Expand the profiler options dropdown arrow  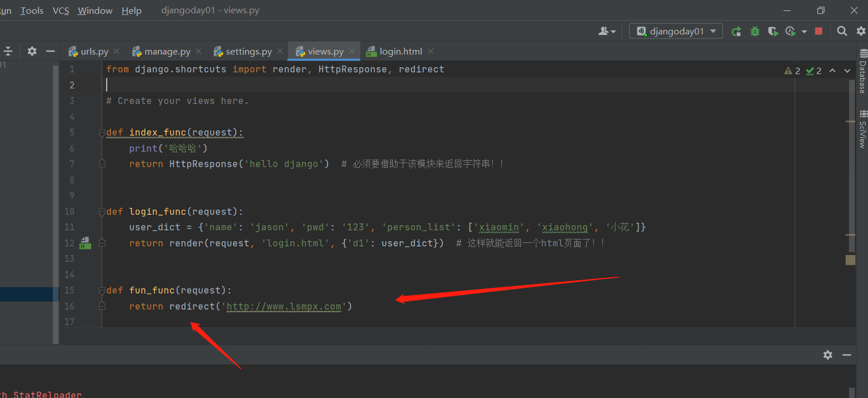coord(804,32)
